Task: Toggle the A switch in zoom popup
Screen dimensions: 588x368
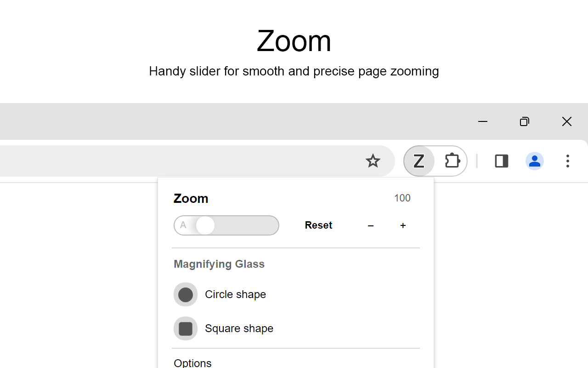Action: pos(205,225)
